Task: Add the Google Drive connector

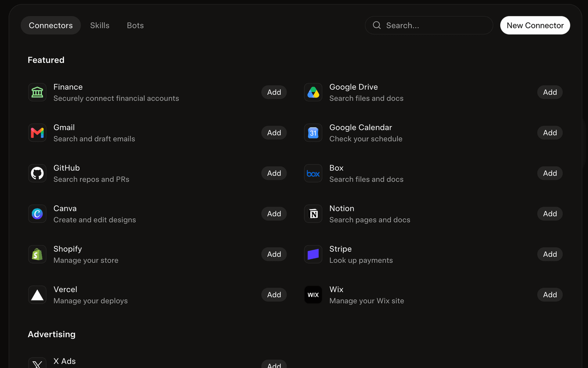Action: pos(550,92)
